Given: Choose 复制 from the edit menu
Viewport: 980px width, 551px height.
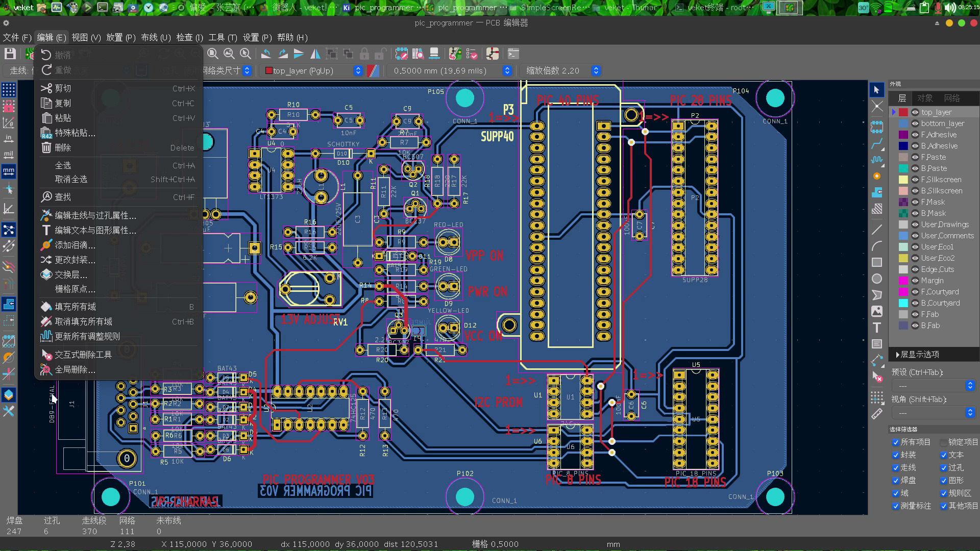Looking at the screenshot, I should tap(118, 103).
